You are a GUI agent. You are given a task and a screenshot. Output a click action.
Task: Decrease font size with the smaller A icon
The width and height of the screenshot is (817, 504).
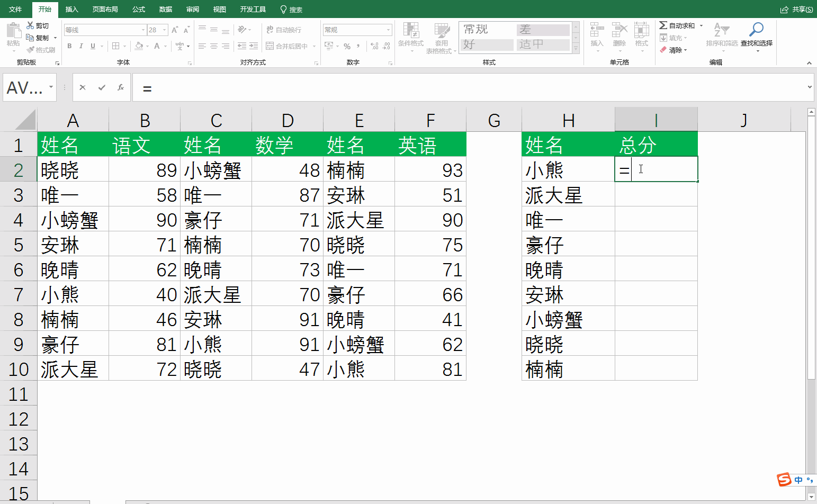click(x=186, y=30)
